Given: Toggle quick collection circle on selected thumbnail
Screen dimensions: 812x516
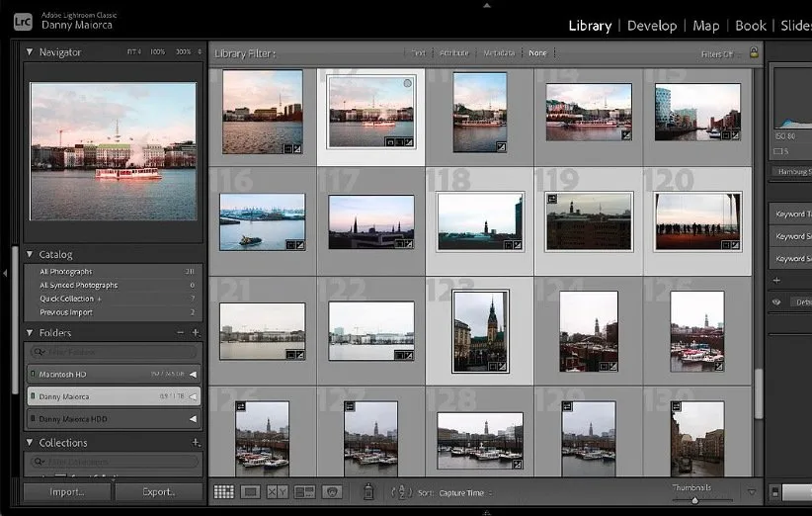Looking at the screenshot, I should (x=408, y=84).
